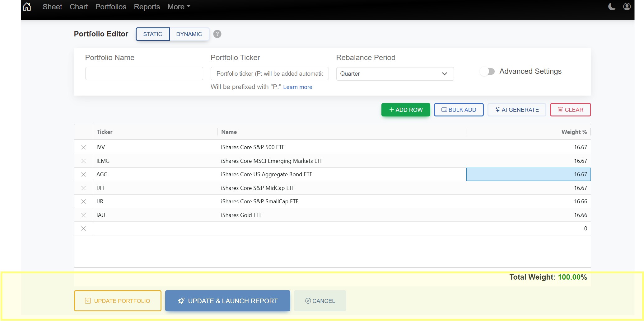Screen dimensions: 644x321
Task: Switch to DYNAMIC portfolio mode
Action: [189, 34]
